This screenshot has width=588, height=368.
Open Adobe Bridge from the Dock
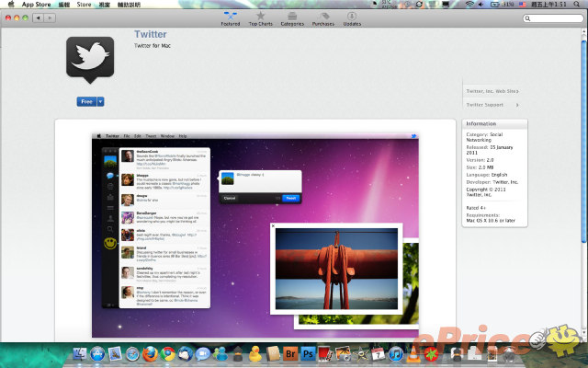pos(290,353)
